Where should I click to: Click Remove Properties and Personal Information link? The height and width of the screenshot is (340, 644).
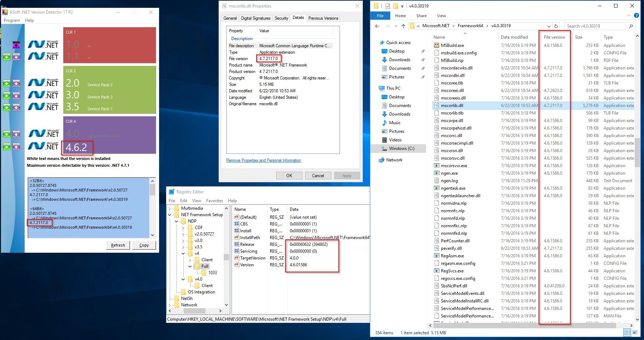click(263, 160)
